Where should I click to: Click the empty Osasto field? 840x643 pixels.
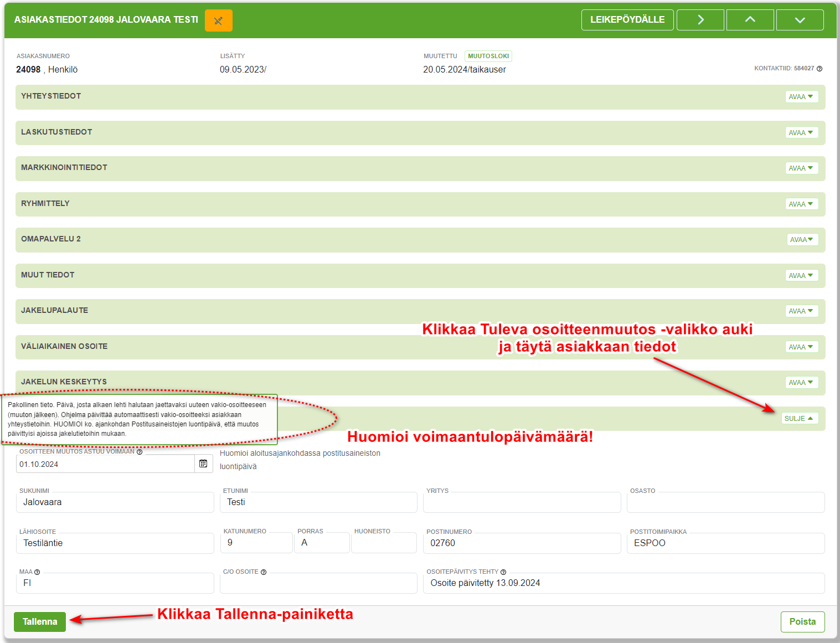click(x=726, y=502)
